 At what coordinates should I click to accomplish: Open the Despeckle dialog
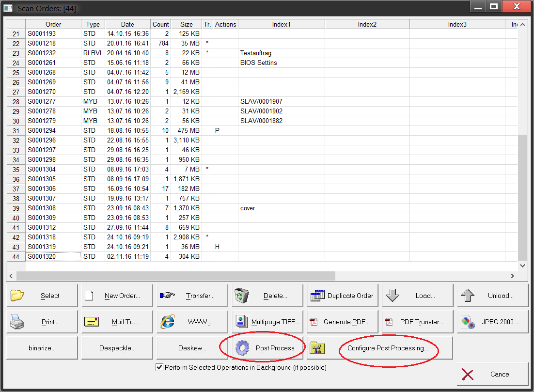tap(117, 348)
